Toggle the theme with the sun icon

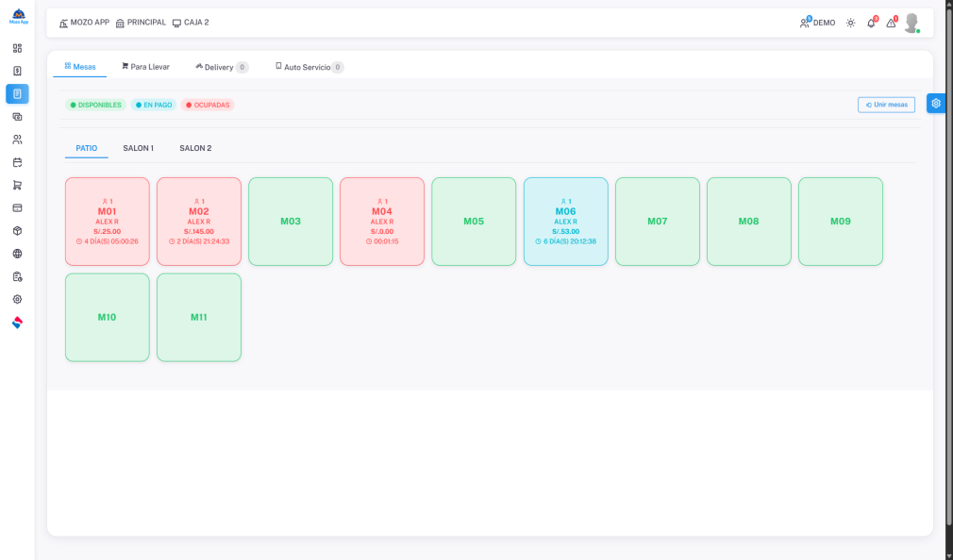click(x=850, y=22)
